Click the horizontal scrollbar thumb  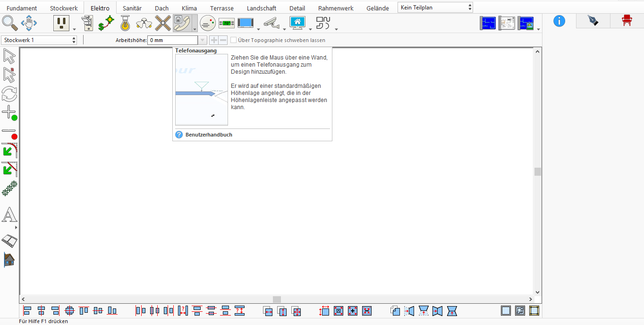277,299
